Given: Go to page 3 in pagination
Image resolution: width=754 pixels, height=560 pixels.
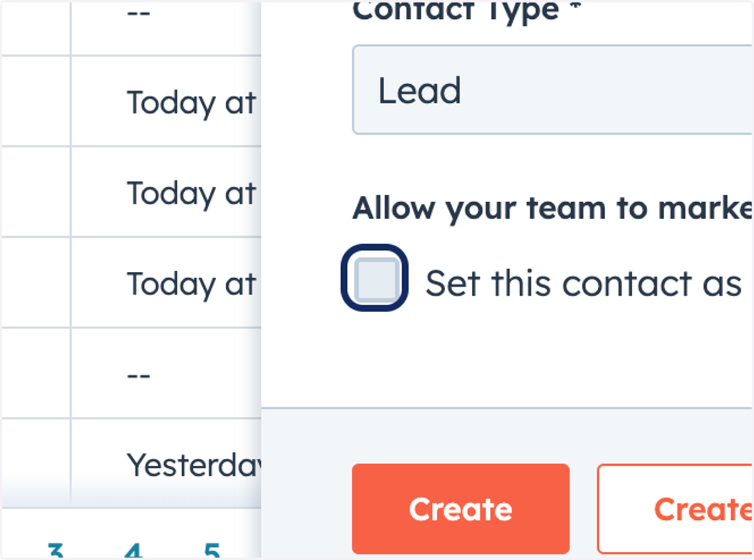Looking at the screenshot, I should pos(55,551).
